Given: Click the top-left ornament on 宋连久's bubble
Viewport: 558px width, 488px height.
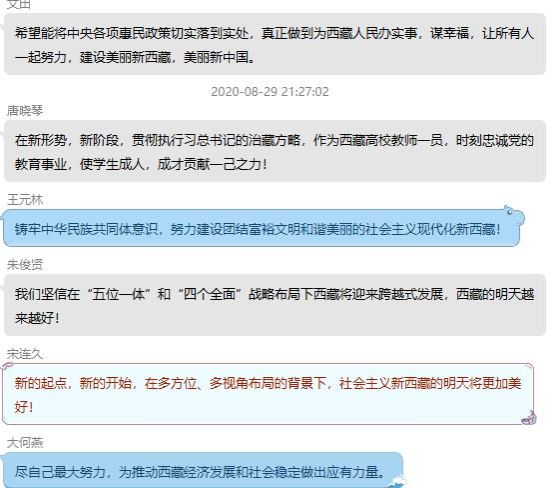Looking at the screenshot, I should [7, 366].
